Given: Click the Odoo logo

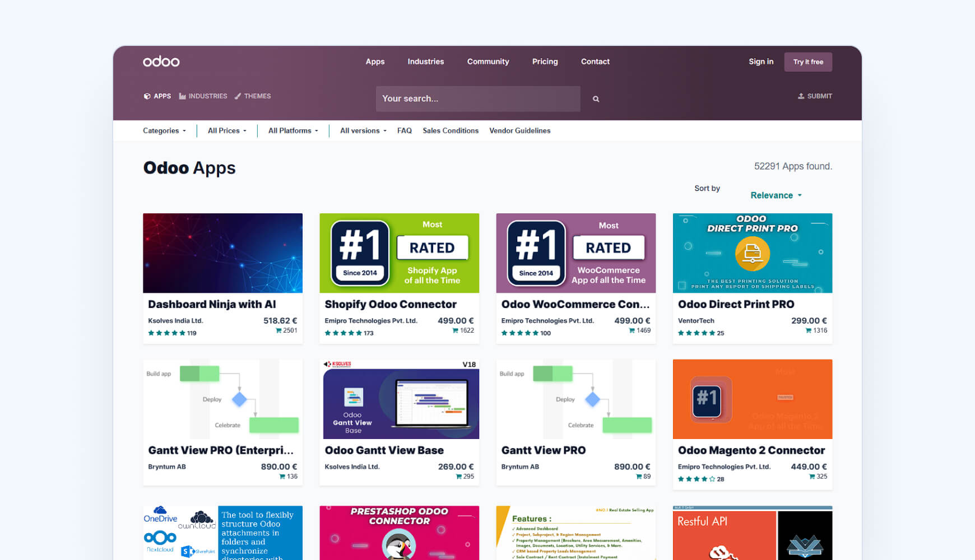Looking at the screenshot, I should (x=161, y=62).
